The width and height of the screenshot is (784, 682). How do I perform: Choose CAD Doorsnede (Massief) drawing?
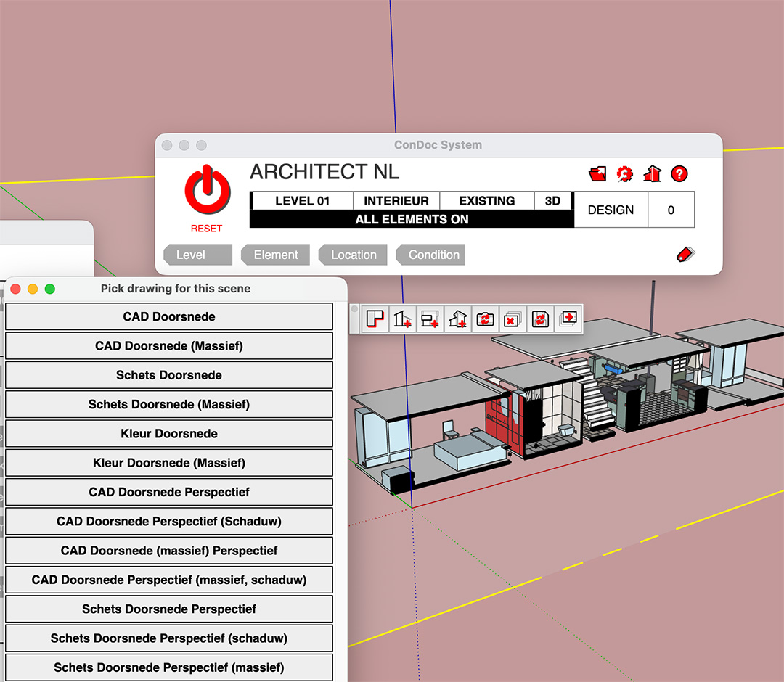click(169, 346)
